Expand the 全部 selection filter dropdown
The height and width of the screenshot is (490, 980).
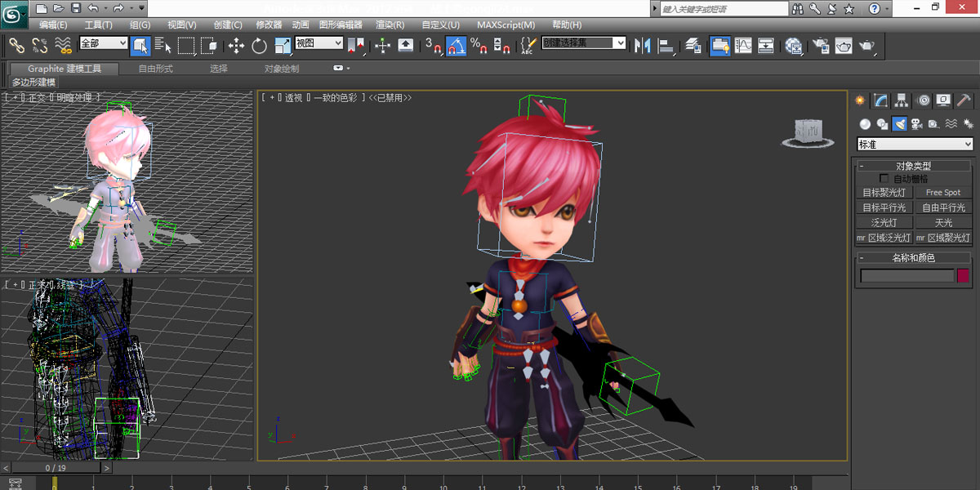click(x=103, y=43)
